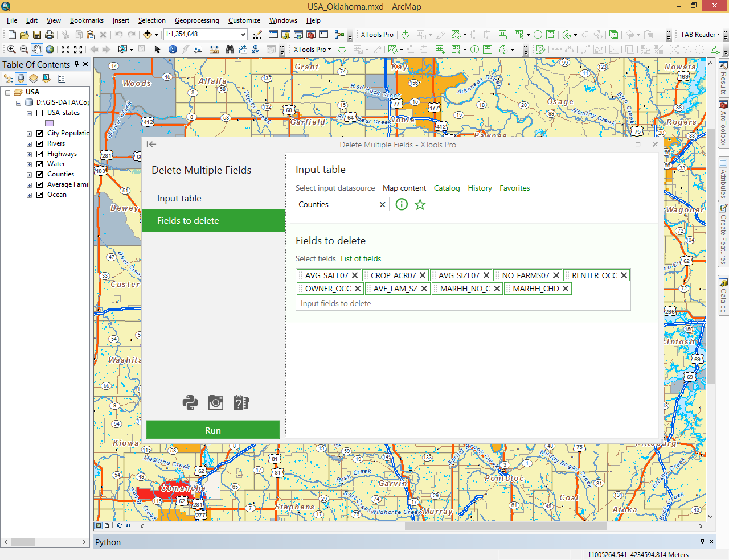The image size is (729, 560).
Task: Open the Insert menu
Action: [121, 20]
